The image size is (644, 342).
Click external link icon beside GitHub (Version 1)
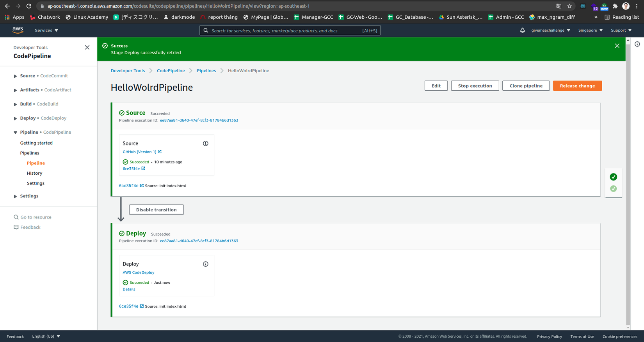click(x=160, y=152)
